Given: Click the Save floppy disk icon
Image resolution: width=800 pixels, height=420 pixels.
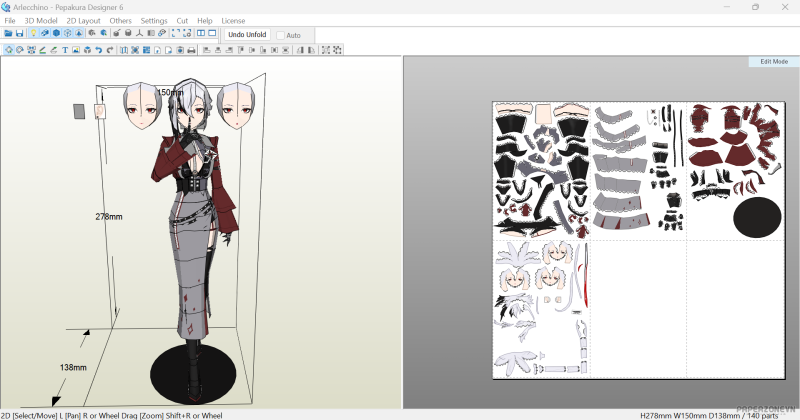Looking at the screenshot, I should click(19, 33).
